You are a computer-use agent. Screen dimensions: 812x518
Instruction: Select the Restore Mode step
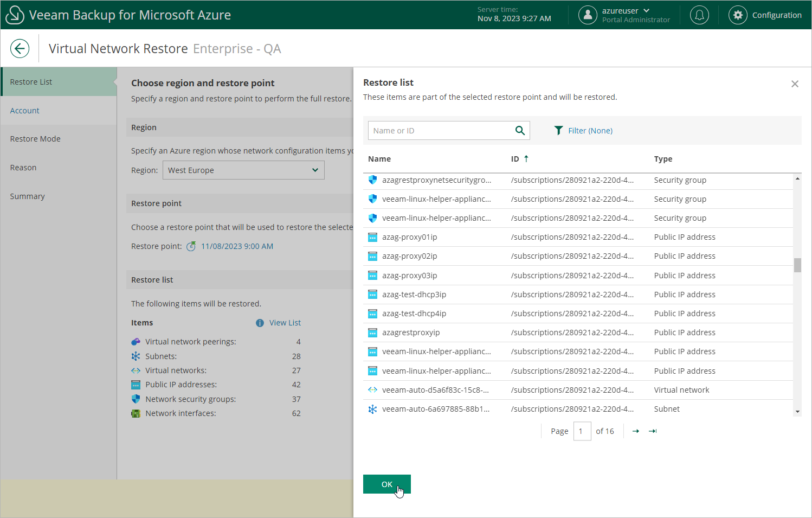tap(59, 139)
